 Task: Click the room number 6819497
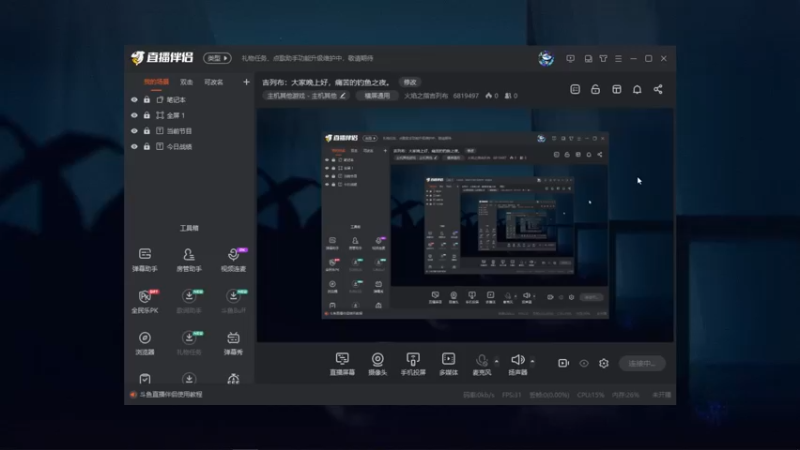[466, 96]
